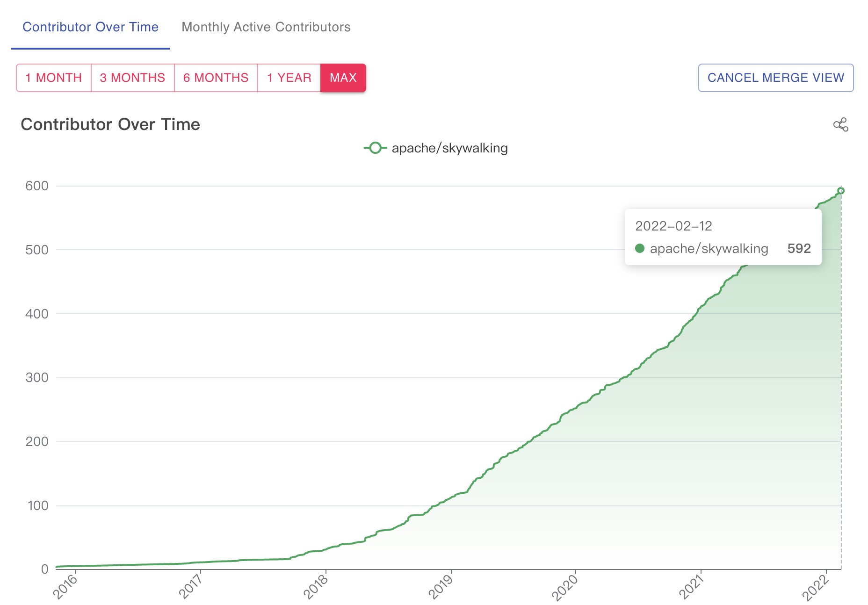The height and width of the screenshot is (605, 868).
Task: Click the 2022-02-12 tooltip date
Action: point(673,226)
